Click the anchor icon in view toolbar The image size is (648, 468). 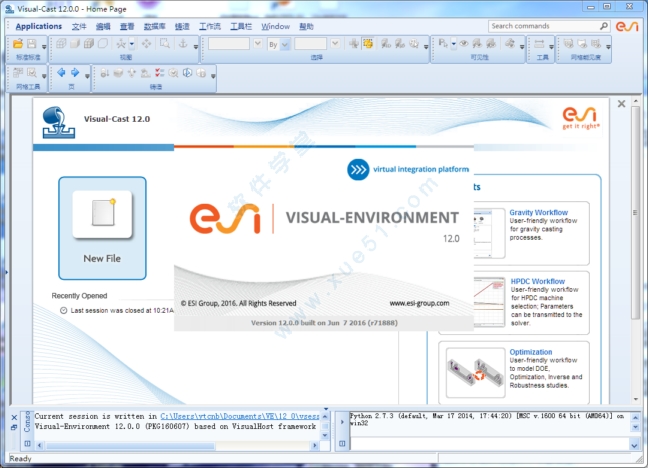[183, 43]
